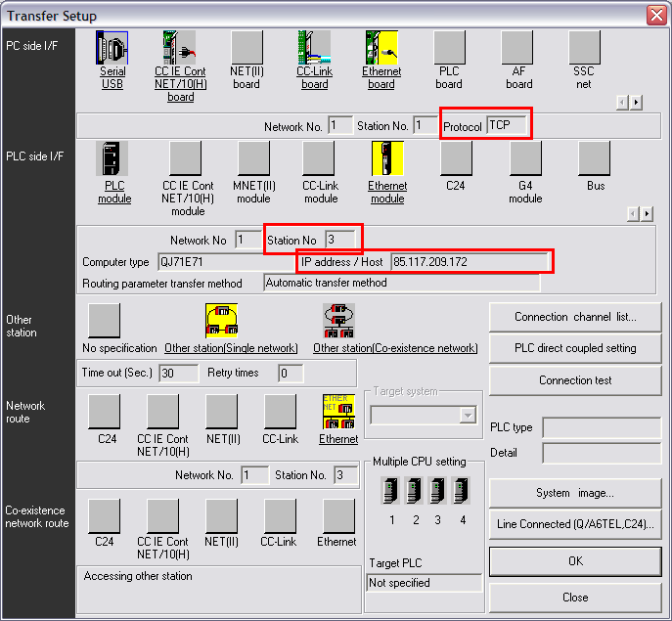This screenshot has height=621, width=672.
Task: Select the G4 module icon
Action: pyautogui.click(x=525, y=158)
